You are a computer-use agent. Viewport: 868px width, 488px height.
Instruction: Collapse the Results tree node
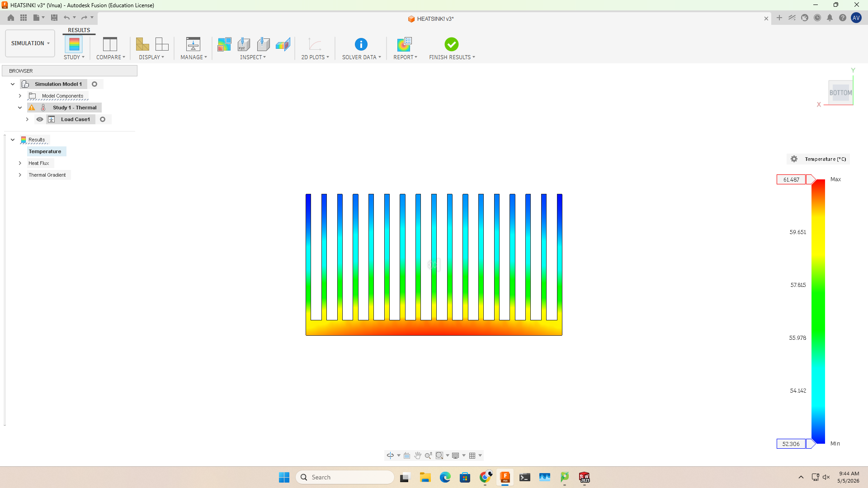point(13,140)
